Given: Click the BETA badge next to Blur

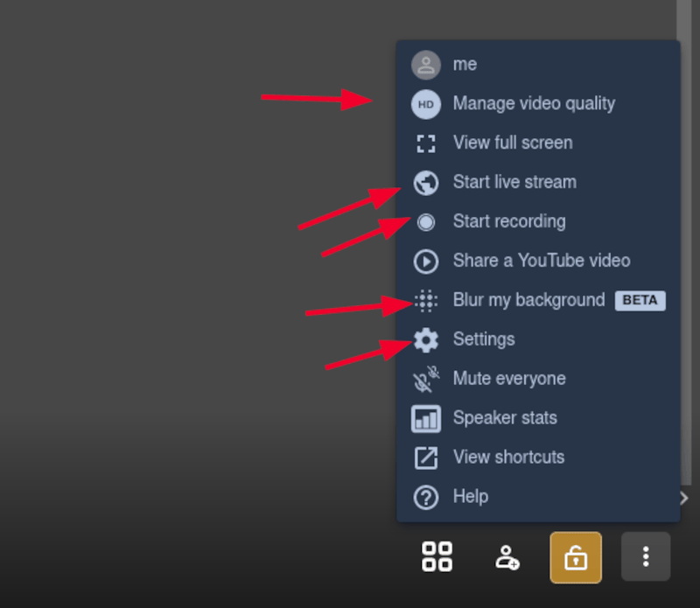Looking at the screenshot, I should [x=640, y=300].
